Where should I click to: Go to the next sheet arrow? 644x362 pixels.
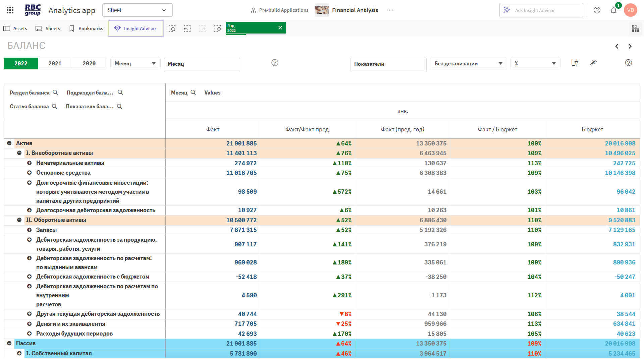click(630, 46)
